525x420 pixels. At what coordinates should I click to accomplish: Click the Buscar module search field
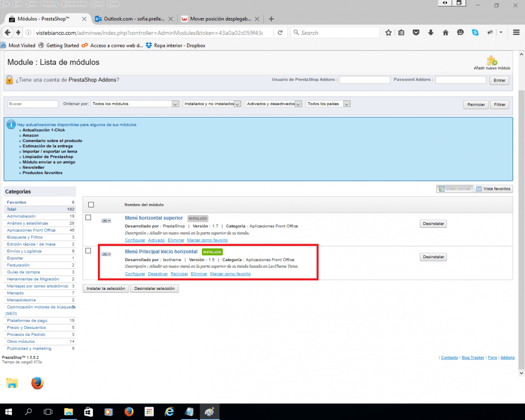[x=32, y=104]
